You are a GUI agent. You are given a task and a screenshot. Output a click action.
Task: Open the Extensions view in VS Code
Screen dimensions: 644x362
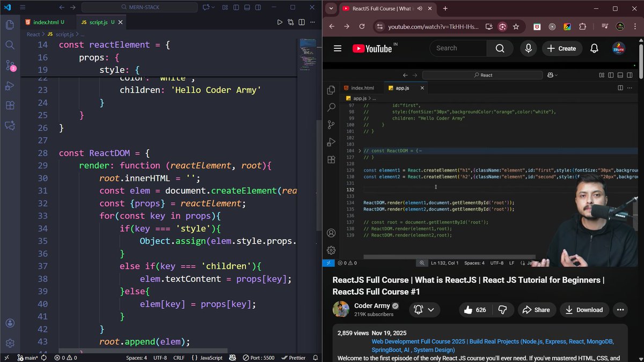click(x=10, y=106)
